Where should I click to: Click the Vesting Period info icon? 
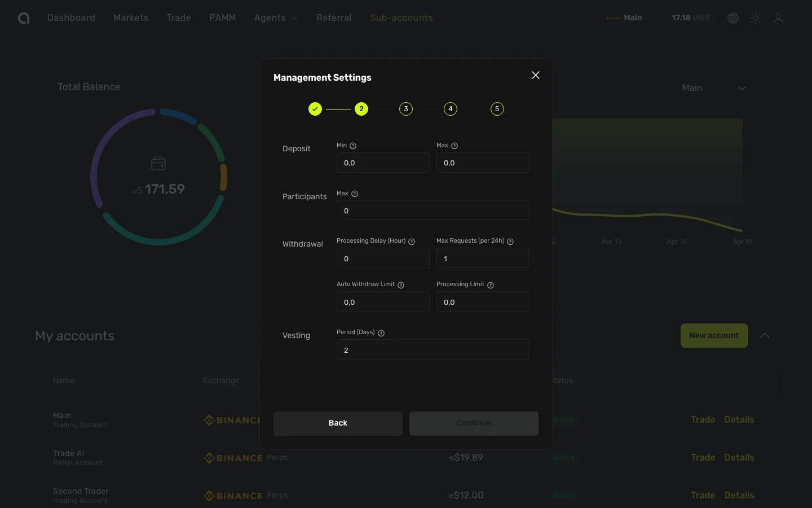point(381,333)
